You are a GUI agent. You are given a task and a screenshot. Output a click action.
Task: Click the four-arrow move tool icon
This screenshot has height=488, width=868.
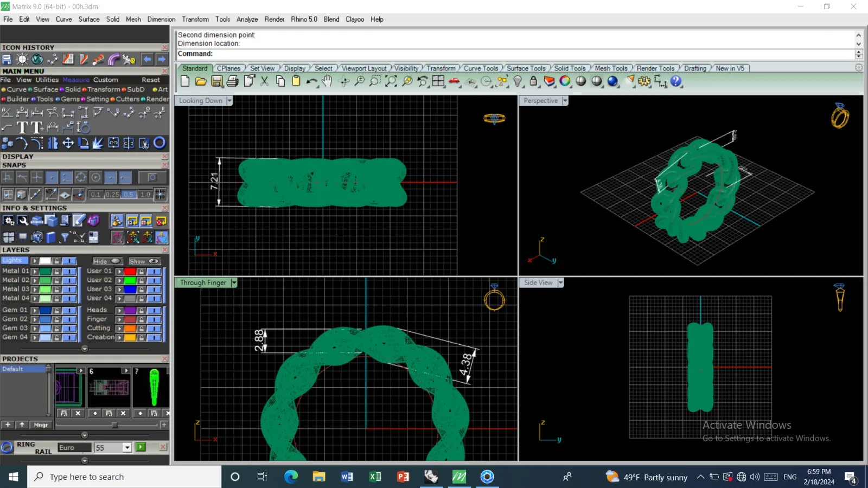click(x=68, y=143)
